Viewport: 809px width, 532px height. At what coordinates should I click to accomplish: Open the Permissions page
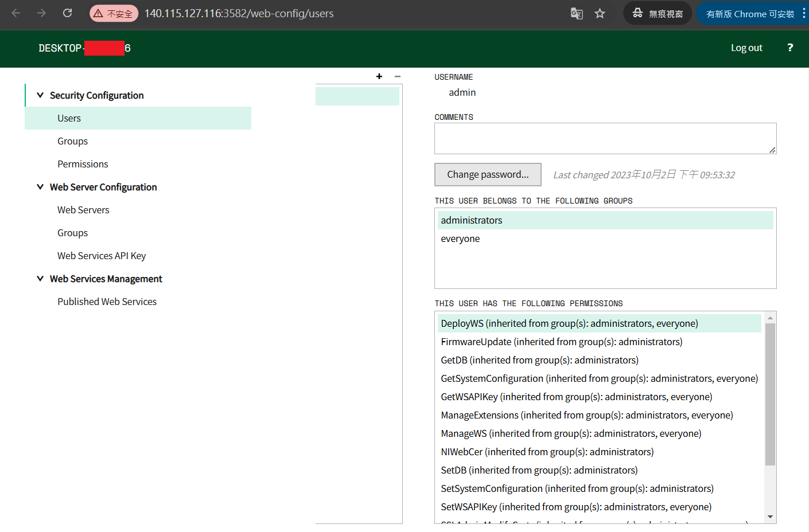click(x=83, y=164)
